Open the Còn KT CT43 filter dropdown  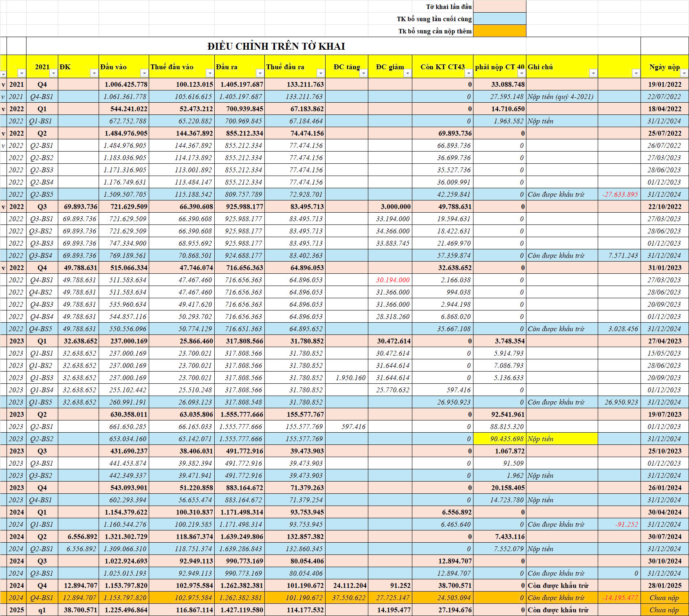(x=469, y=73)
